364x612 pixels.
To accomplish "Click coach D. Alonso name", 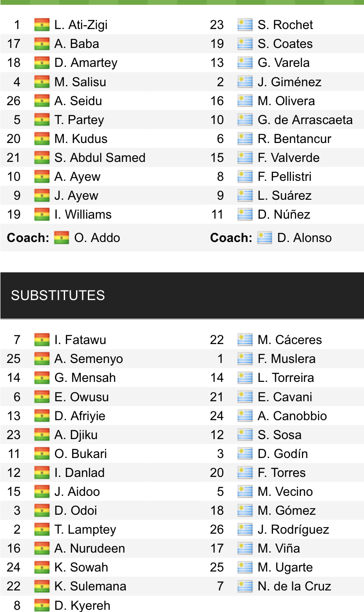I will tap(304, 238).
